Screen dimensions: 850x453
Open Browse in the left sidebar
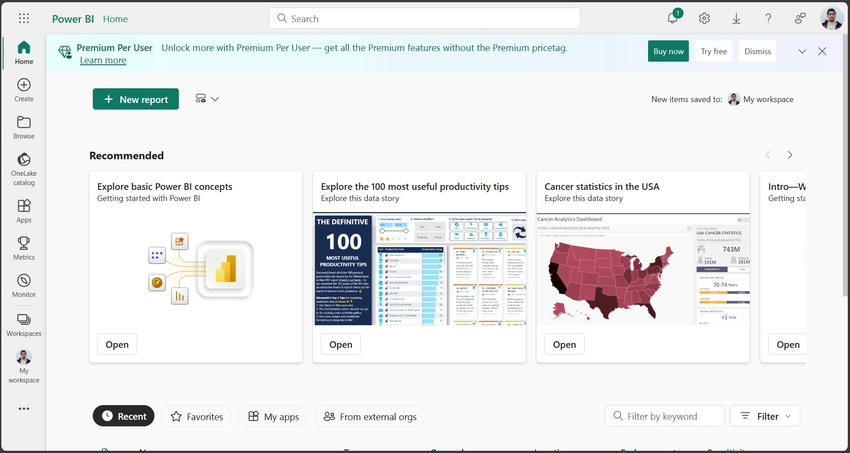pos(24,127)
